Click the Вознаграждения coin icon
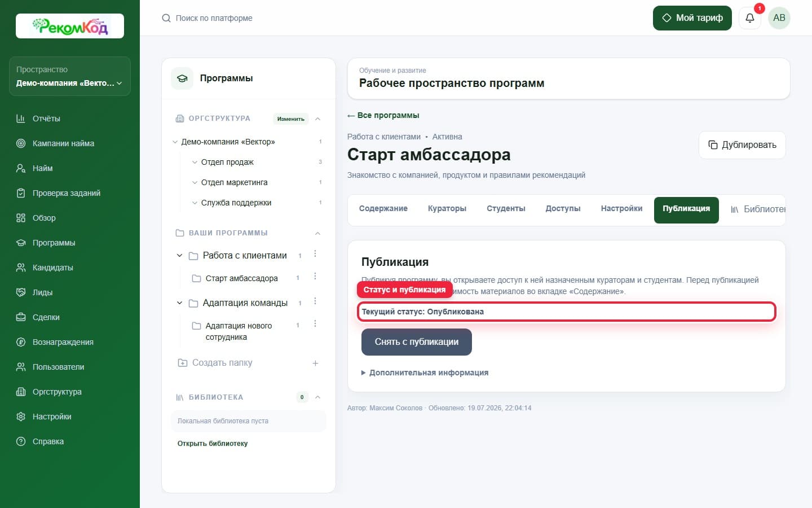Image resolution: width=812 pixels, height=508 pixels. (21, 342)
